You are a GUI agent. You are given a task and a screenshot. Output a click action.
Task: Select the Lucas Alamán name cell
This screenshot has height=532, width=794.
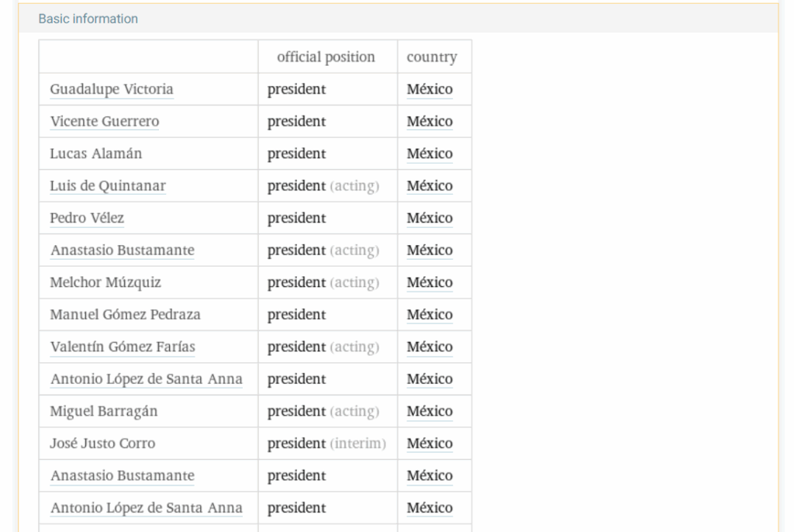(x=96, y=154)
